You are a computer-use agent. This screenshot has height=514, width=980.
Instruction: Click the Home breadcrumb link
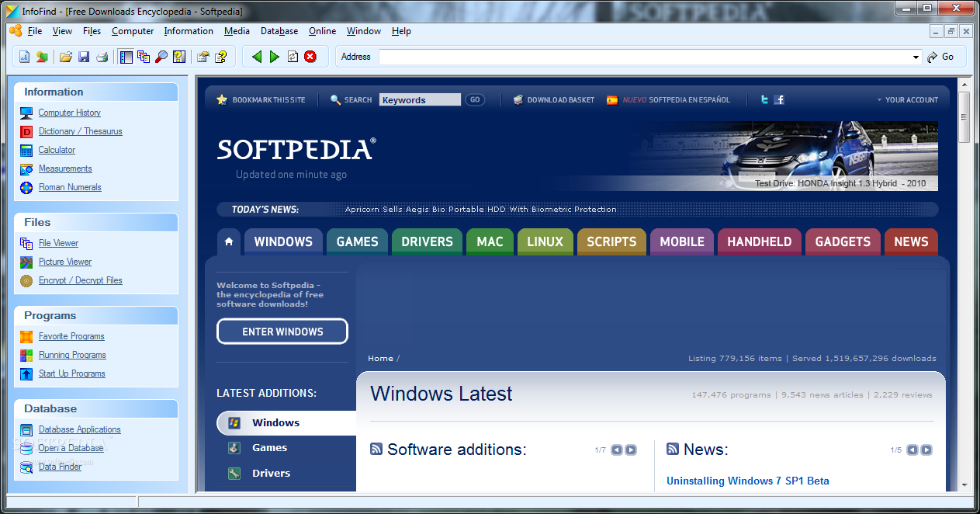[380, 358]
